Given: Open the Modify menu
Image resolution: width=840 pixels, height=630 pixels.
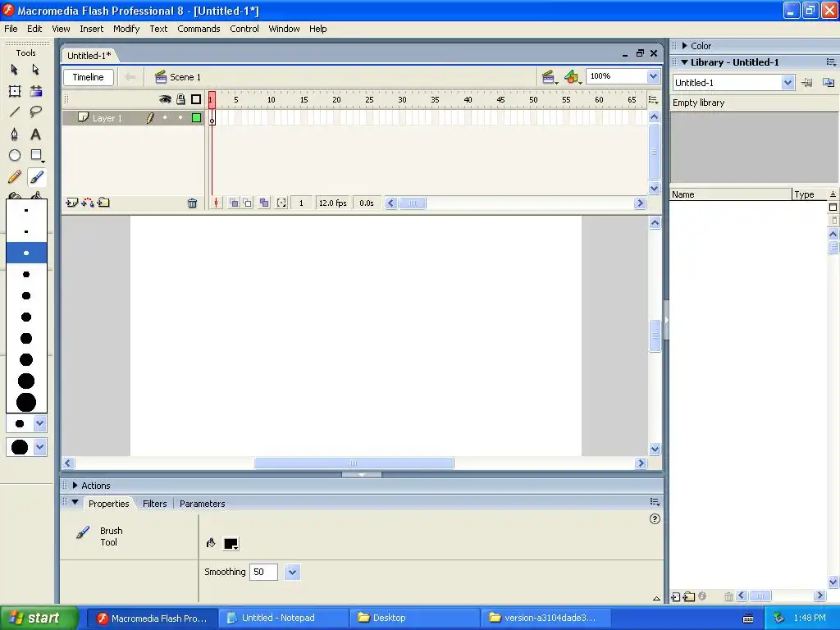Looking at the screenshot, I should (x=126, y=29).
